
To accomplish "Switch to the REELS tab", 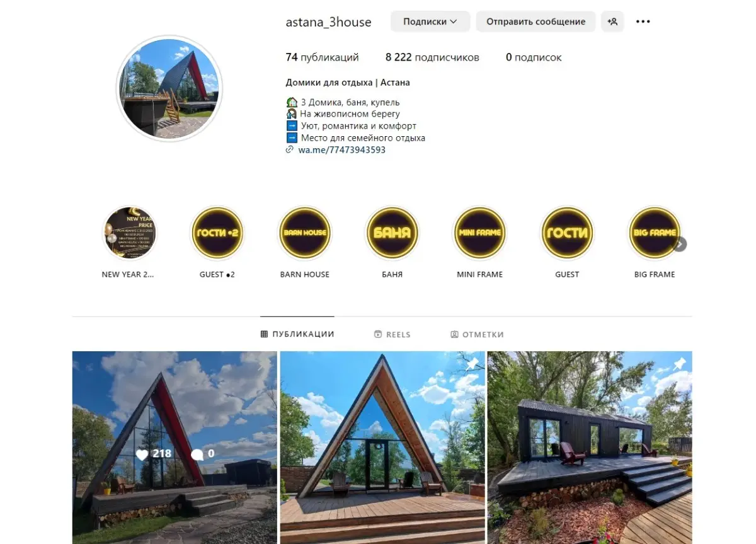I will [392, 335].
